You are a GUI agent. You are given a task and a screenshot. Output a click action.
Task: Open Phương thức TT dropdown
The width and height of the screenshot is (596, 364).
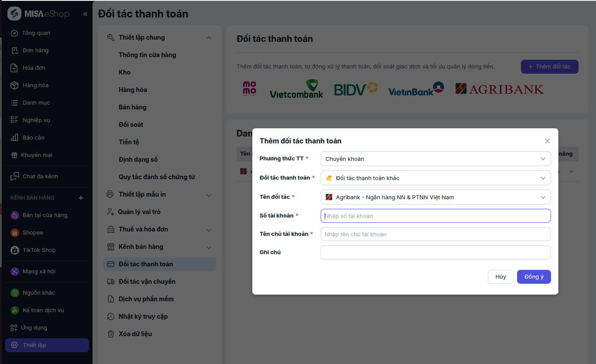pos(435,159)
